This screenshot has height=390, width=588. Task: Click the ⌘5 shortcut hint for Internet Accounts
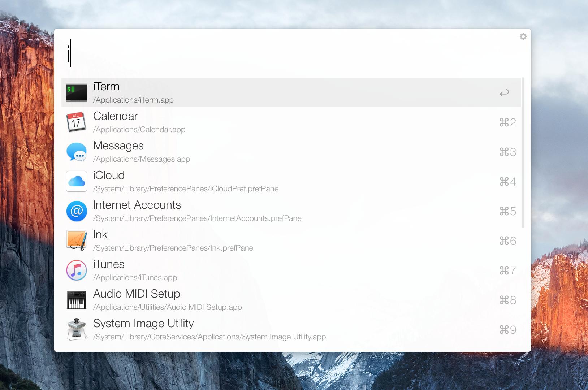pos(507,211)
